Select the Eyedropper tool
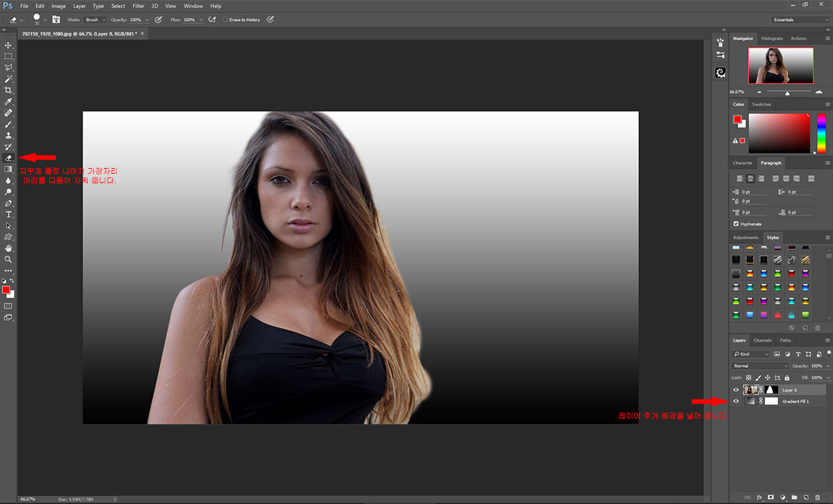The height and width of the screenshot is (504, 833). 8,101
